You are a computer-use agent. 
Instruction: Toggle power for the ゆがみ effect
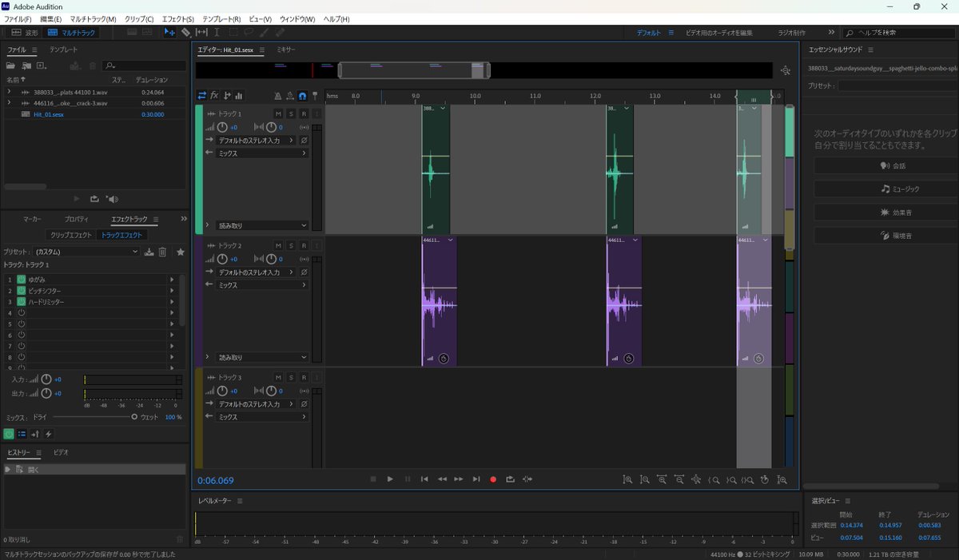(x=22, y=280)
